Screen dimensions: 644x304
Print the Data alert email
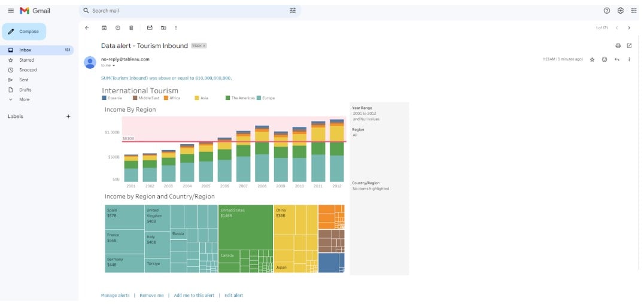618,45
